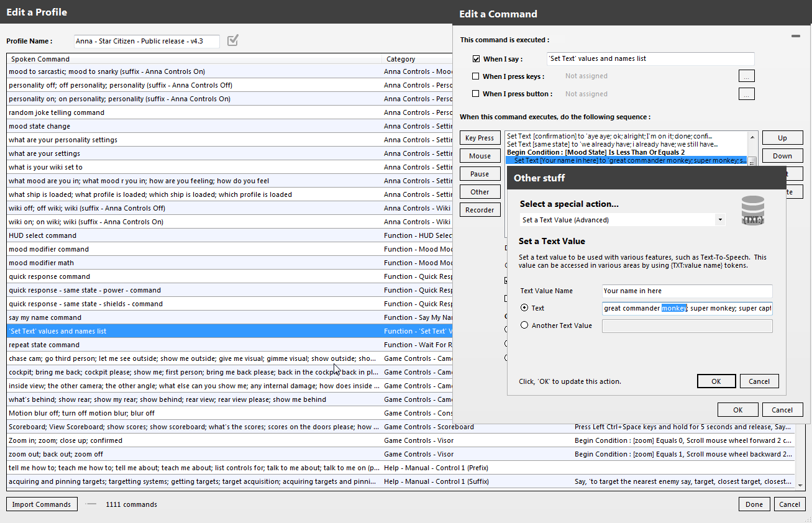Select 'Set Text [same state]' action line

[626, 144]
